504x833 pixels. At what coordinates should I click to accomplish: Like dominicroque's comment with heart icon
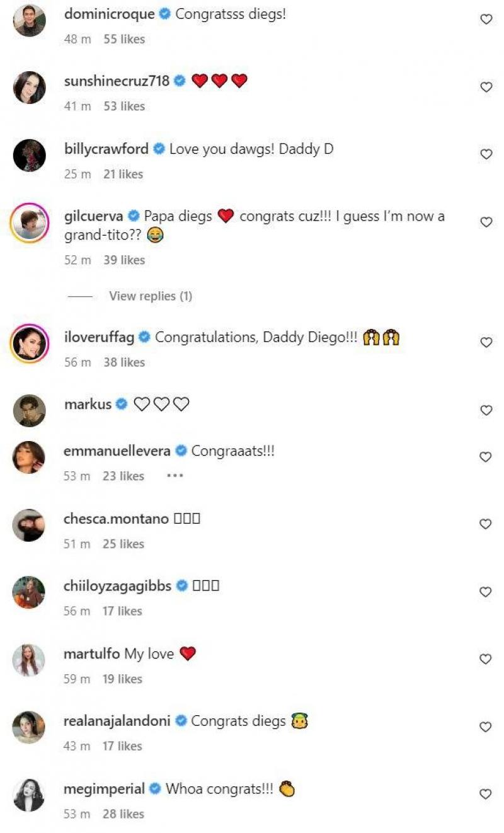(x=486, y=20)
